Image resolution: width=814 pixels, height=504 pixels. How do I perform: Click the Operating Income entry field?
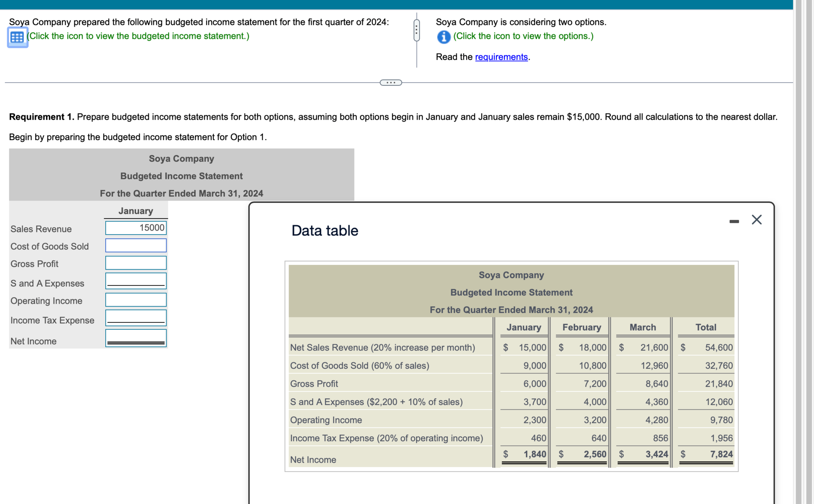[x=136, y=300]
